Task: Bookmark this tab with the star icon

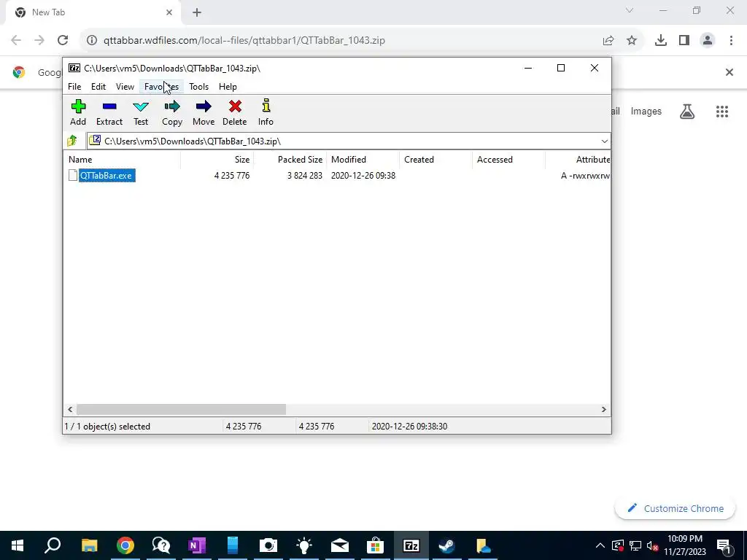Action: 632,41
